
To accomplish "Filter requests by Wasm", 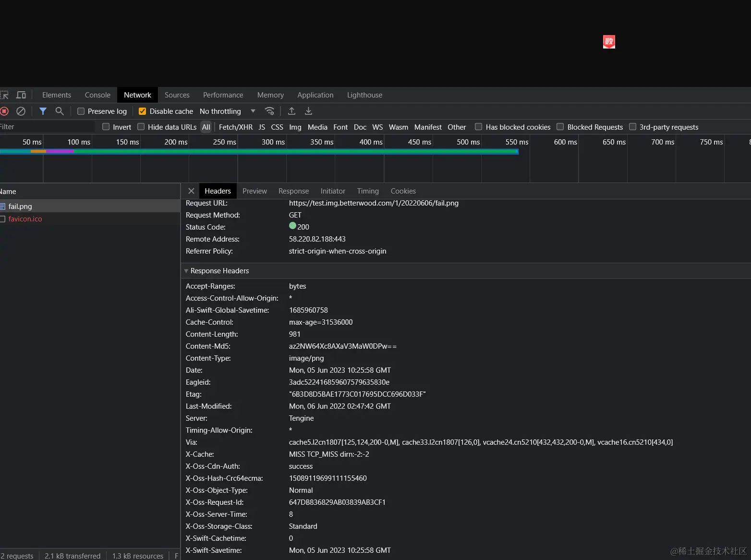I will coord(399,127).
